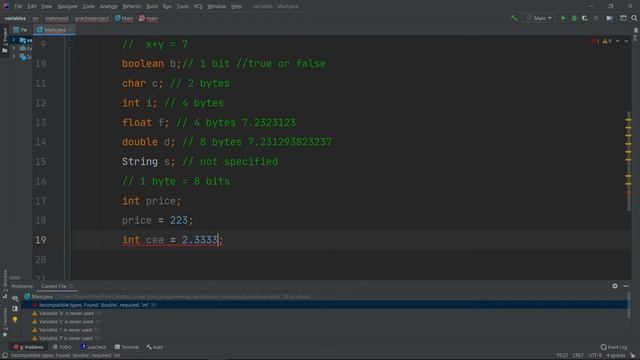Click the main method breadcrumb
Screen dimensions: 640x360
(149, 18)
